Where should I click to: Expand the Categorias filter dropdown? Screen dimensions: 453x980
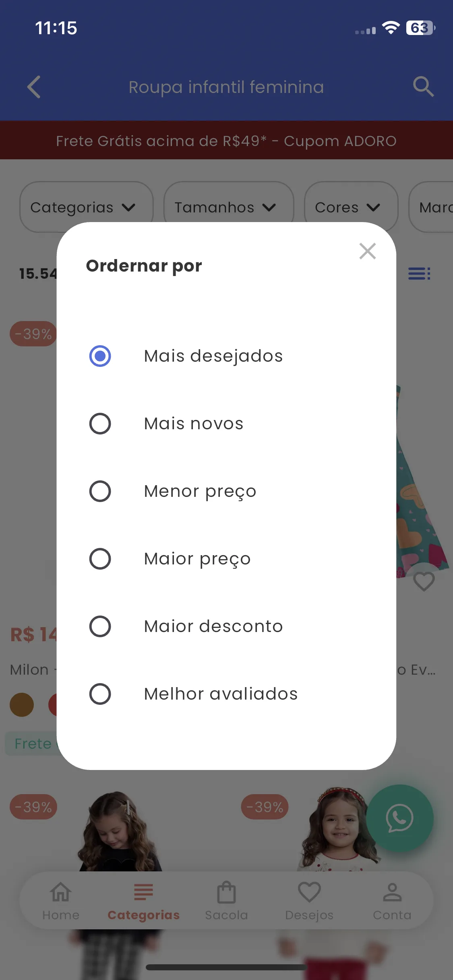pyautogui.click(x=86, y=207)
